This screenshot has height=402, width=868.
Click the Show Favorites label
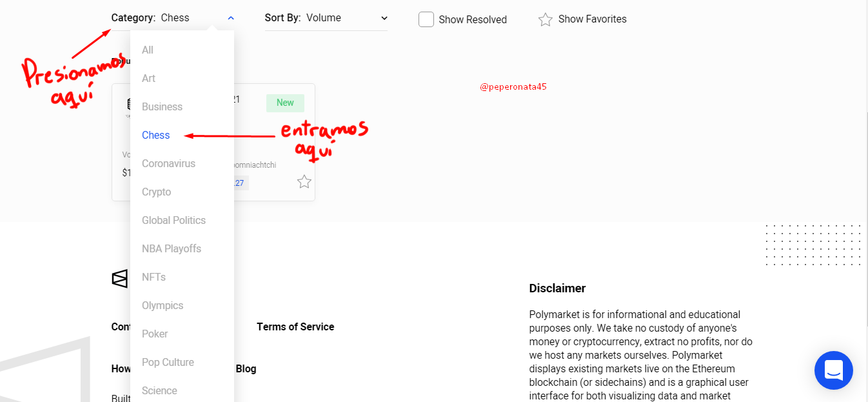coord(593,19)
